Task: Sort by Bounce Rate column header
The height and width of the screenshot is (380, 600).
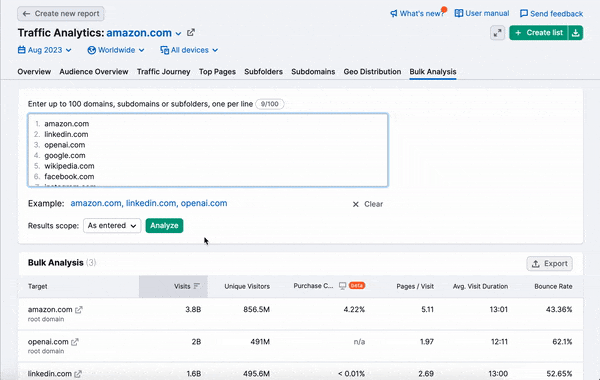Action: click(x=553, y=286)
